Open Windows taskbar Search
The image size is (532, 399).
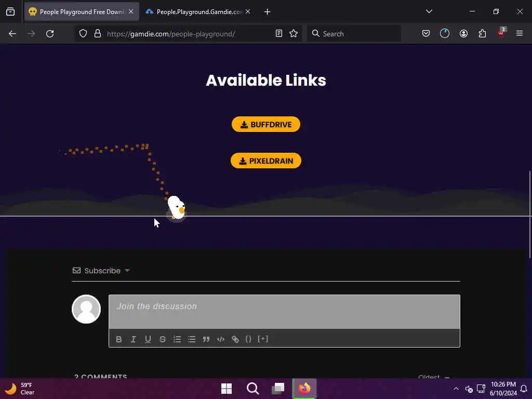pos(252,389)
